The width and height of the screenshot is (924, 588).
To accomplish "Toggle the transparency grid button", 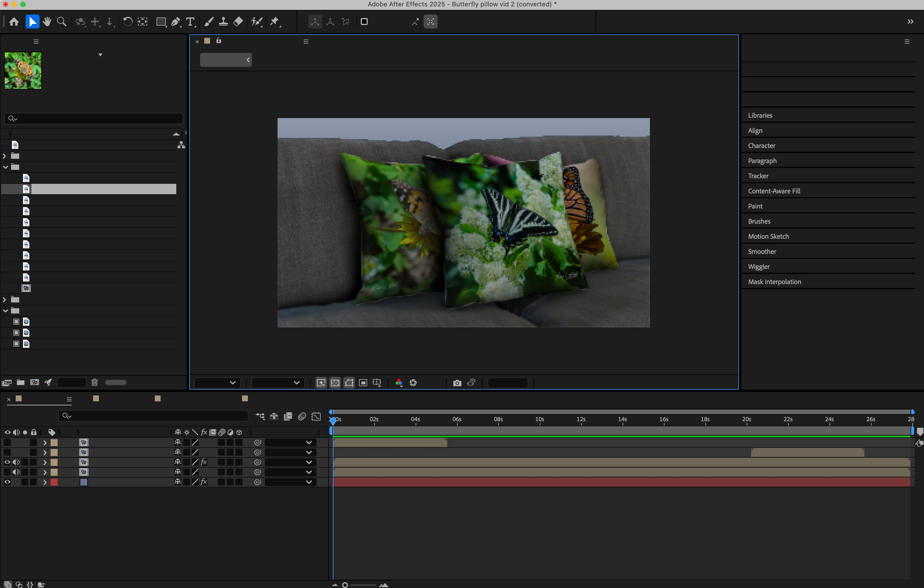I will click(335, 383).
